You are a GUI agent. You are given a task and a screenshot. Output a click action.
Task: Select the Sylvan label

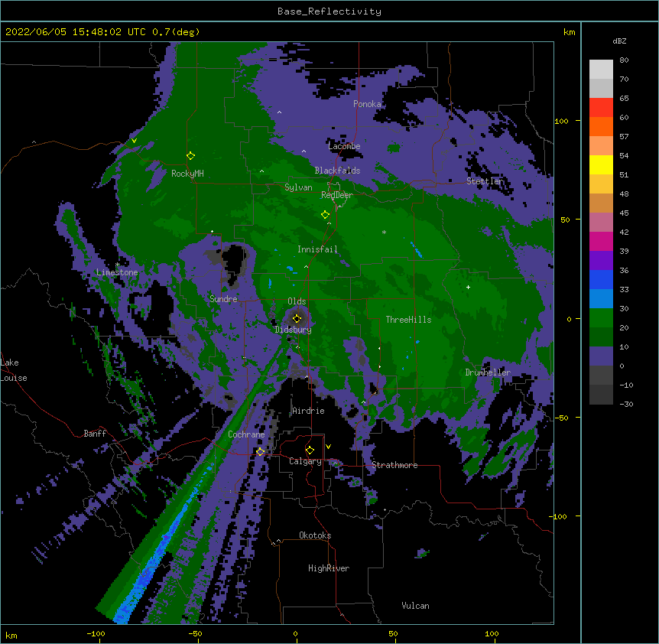click(298, 187)
